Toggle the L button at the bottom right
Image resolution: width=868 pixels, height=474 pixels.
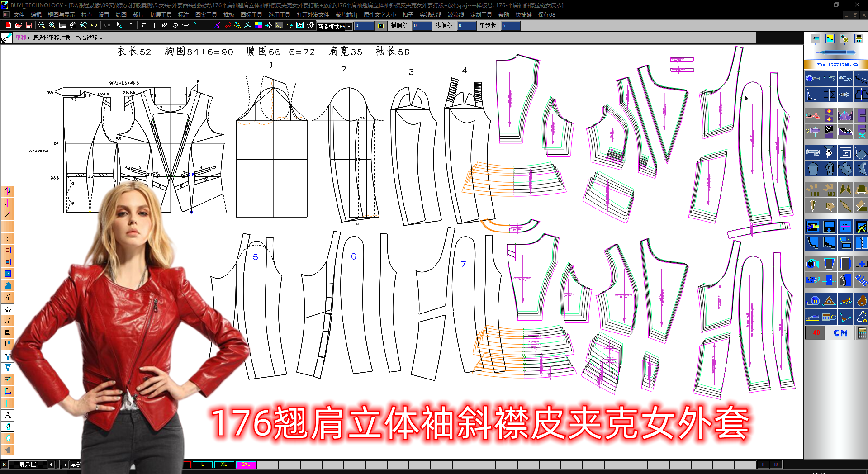click(764, 465)
